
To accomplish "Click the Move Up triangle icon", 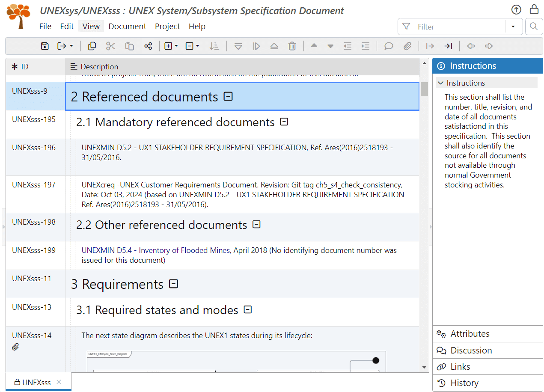I will point(314,46).
